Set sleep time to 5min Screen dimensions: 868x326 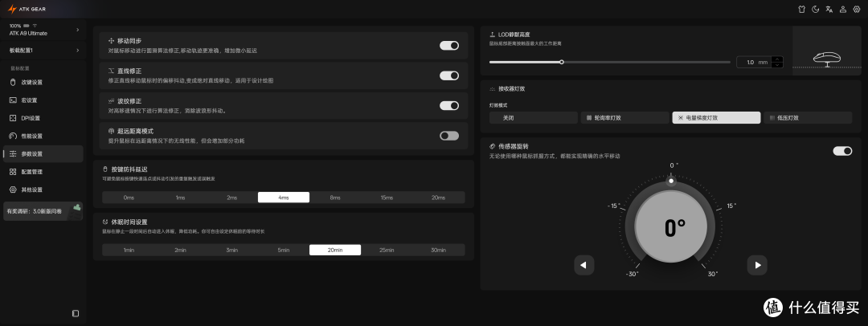point(284,251)
